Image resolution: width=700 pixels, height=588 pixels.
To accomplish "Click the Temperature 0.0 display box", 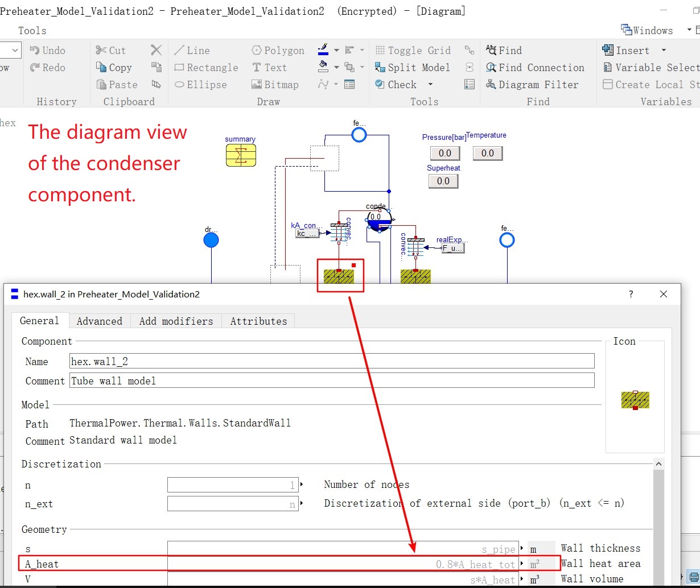I will pos(488,153).
